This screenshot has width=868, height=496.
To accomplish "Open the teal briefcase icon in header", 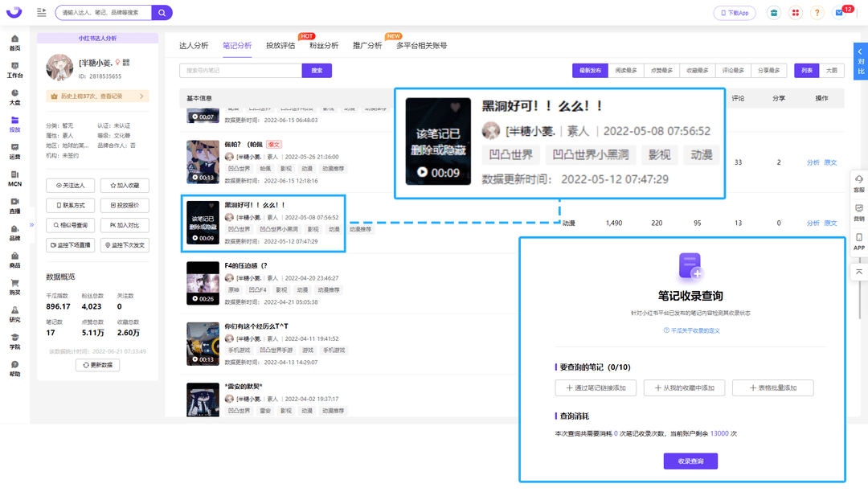I will [774, 13].
